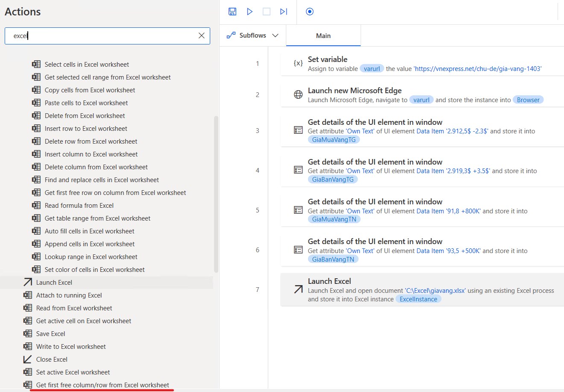Select Get active cell on Excel worksheet action
Image resolution: width=564 pixels, height=392 pixels.
point(84,321)
